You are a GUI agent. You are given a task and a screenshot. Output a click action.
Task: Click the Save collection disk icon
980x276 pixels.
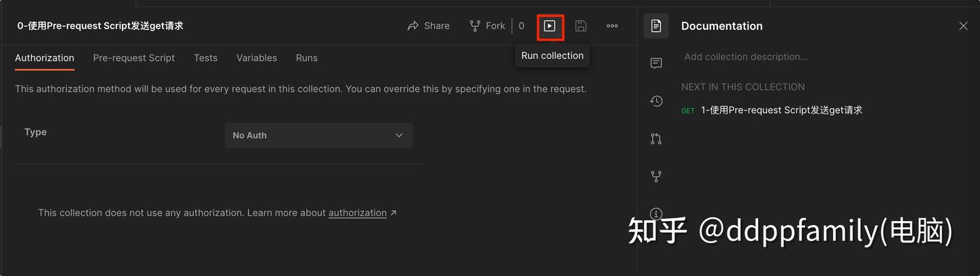pos(581,27)
